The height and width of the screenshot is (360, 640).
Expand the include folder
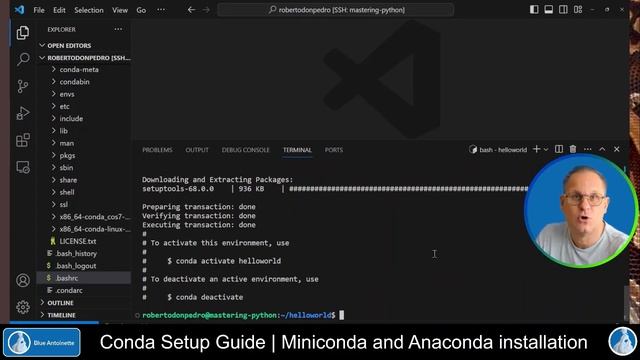click(84, 118)
